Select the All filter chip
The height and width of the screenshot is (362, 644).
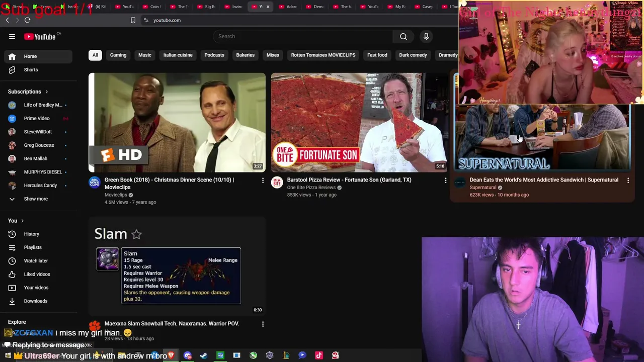(x=95, y=55)
